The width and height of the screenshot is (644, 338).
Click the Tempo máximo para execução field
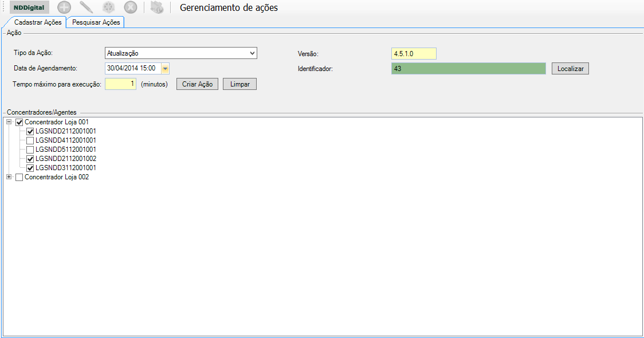120,84
